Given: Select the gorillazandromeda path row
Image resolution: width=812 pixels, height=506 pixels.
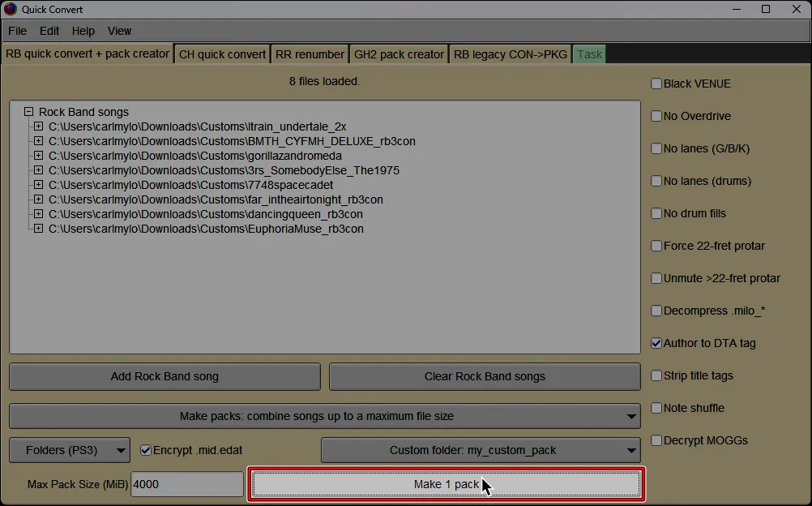Looking at the screenshot, I should pyautogui.click(x=195, y=156).
